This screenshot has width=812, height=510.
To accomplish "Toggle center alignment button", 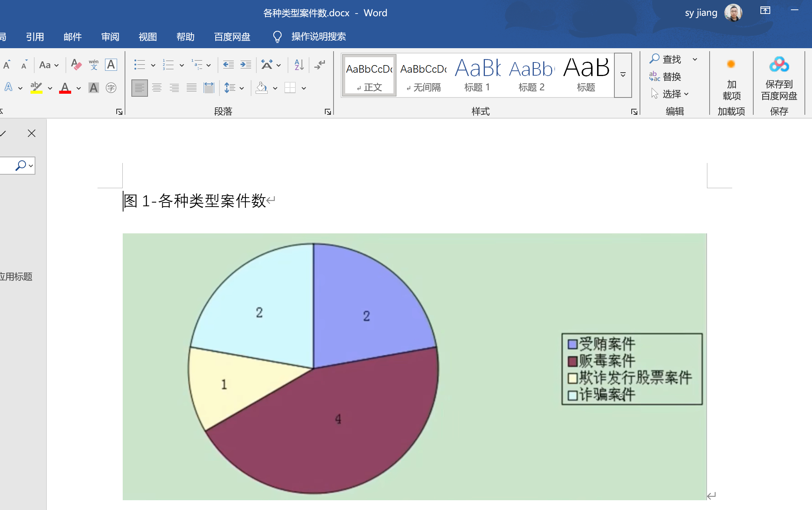I will (x=157, y=88).
